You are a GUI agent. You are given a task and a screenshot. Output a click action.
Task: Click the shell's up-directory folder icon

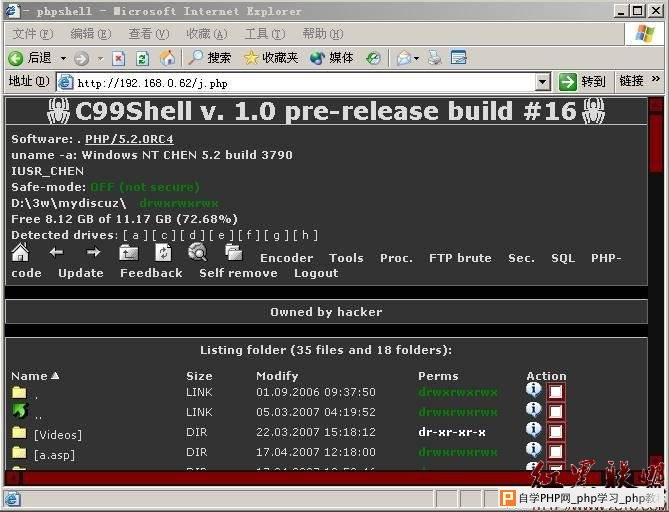pyautogui.click(x=128, y=253)
